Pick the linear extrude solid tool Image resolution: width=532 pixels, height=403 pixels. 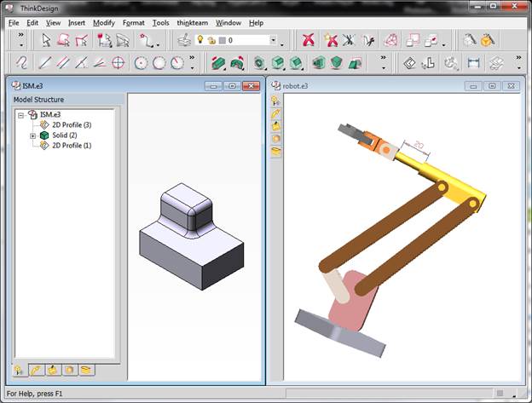click(x=218, y=63)
